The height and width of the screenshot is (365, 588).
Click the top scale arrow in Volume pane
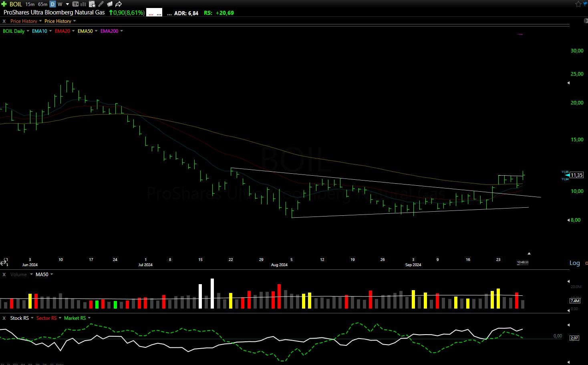point(568,281)
